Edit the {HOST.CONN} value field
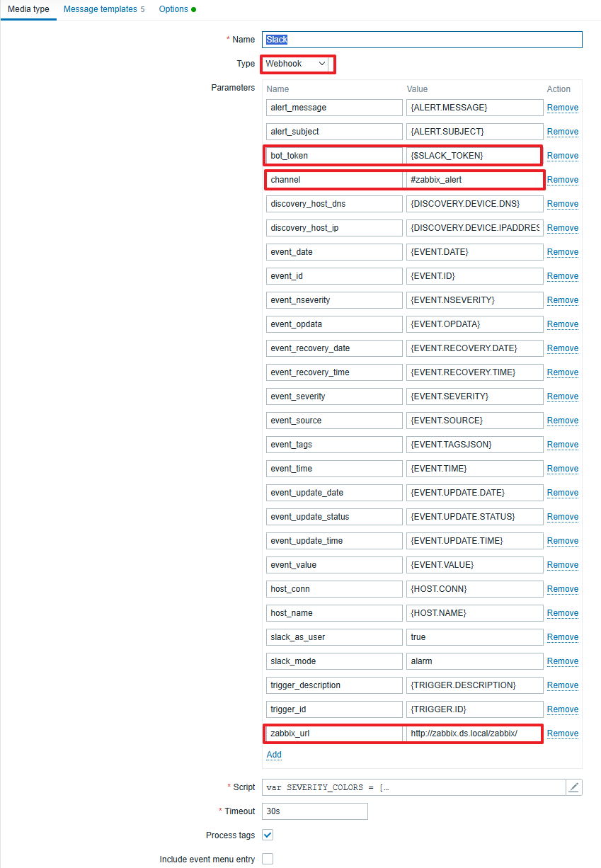601x868 pixels. click(475, 589)
